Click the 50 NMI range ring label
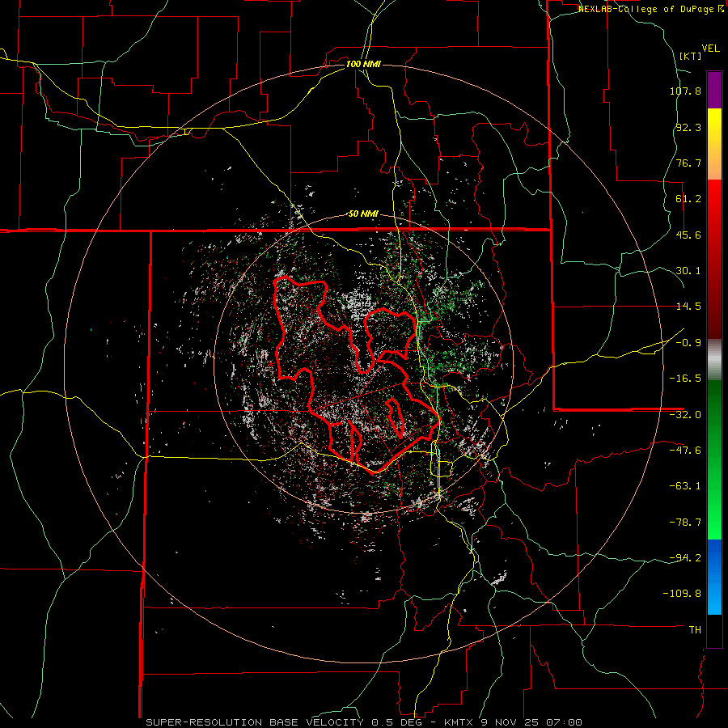This screenshot has width=728, height=728. pos(363,214)
